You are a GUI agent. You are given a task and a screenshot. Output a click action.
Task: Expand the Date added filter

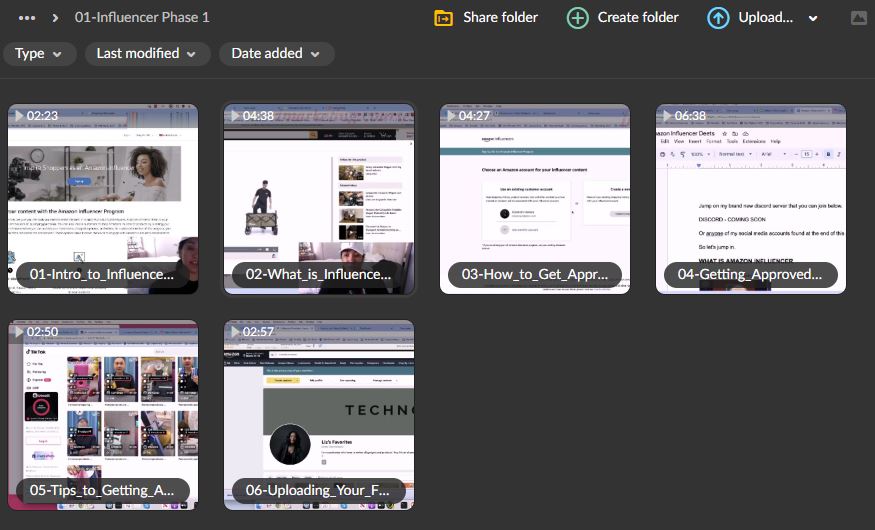click(276, 54)
